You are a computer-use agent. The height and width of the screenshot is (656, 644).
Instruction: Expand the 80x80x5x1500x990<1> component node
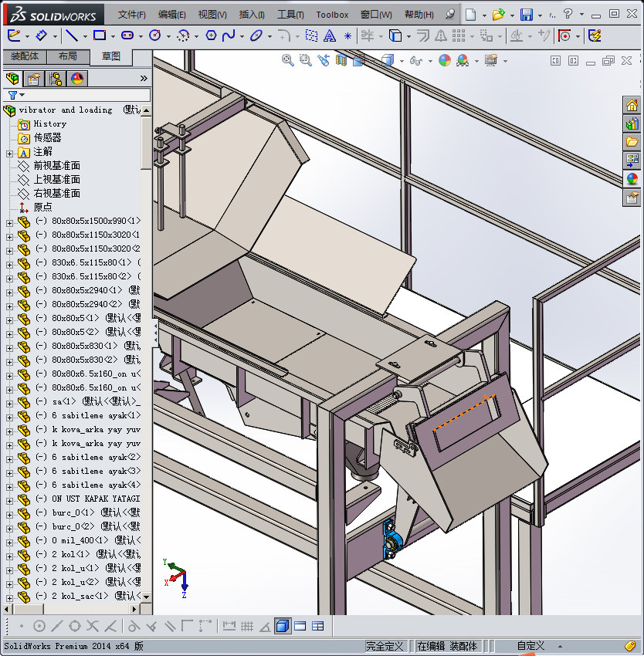[x=9, y=221]
